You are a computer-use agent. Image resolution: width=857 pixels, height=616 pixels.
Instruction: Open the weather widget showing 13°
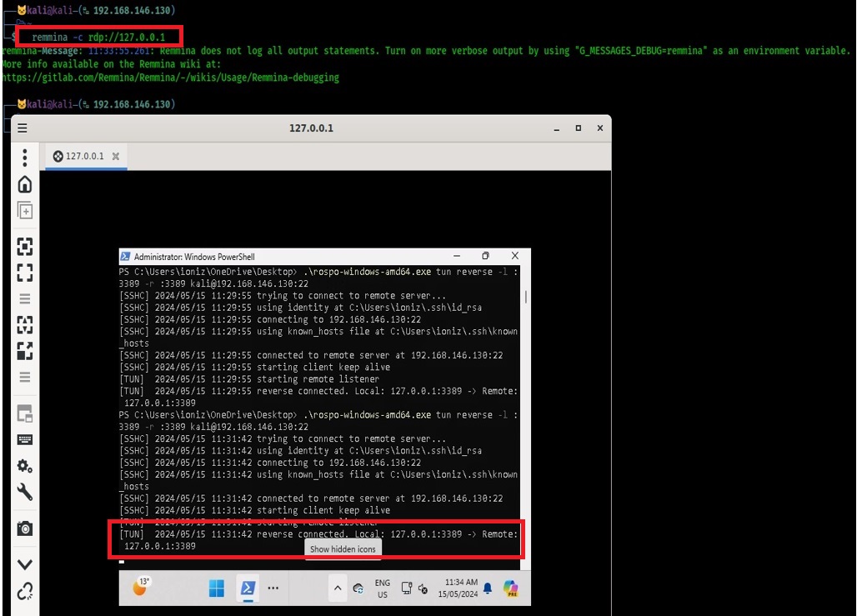[x=141, y=587]
